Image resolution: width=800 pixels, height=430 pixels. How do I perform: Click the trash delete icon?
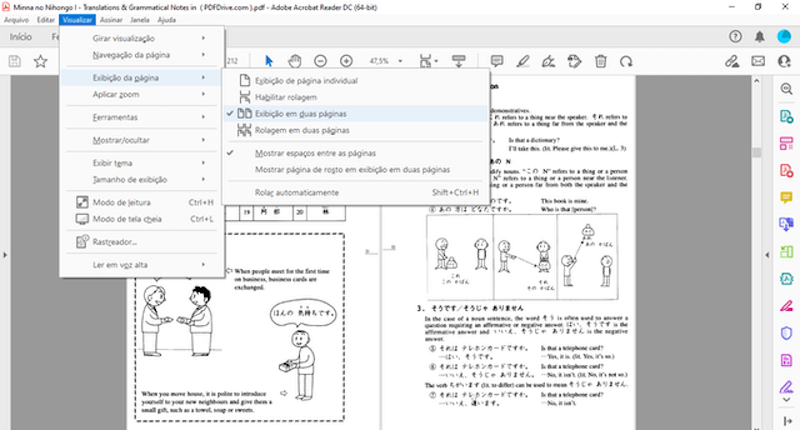point(601,61)
